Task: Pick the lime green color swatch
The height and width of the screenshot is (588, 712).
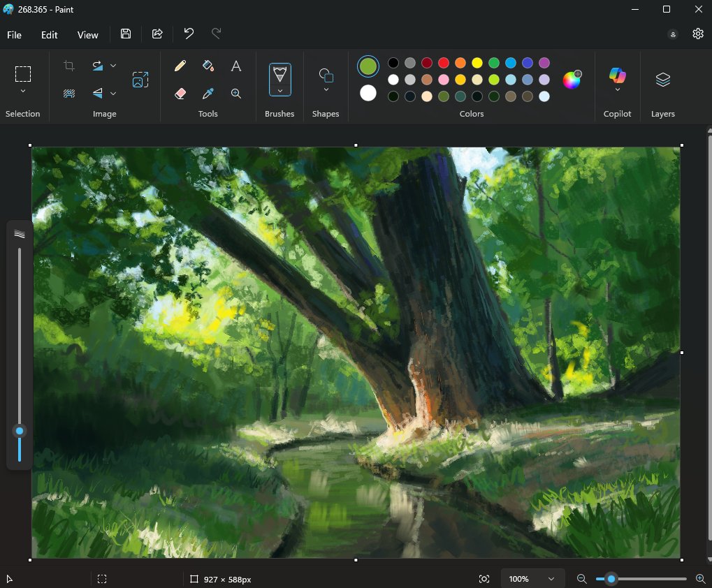Action: pyautogui.click(x=494, y=80)
